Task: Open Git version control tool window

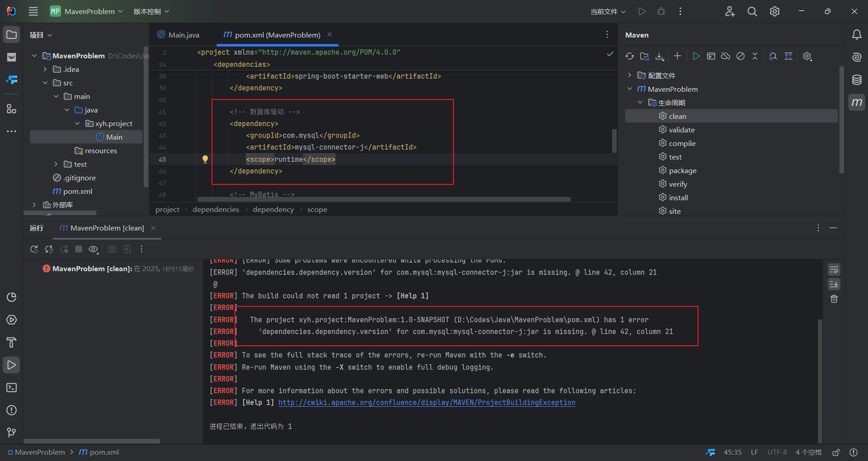Action: pos(12,433)
